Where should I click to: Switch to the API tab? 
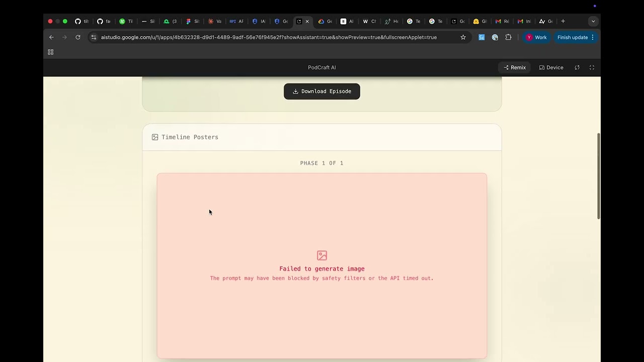236,21
